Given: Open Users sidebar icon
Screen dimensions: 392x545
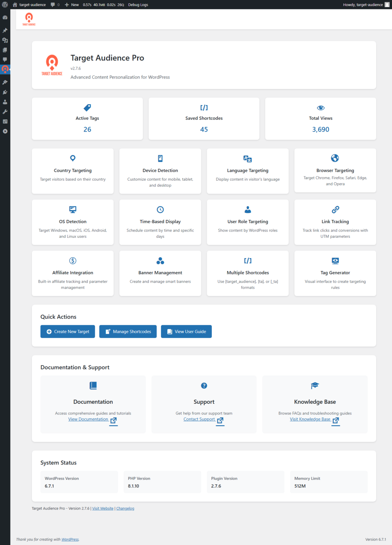Looking at the screenshot, I should point(5,102).
